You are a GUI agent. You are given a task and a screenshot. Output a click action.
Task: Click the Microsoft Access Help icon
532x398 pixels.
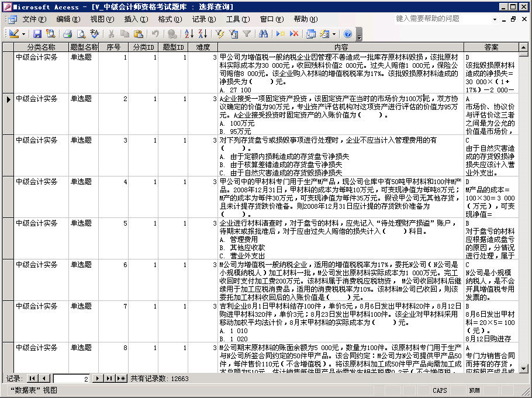pos(348,33)
